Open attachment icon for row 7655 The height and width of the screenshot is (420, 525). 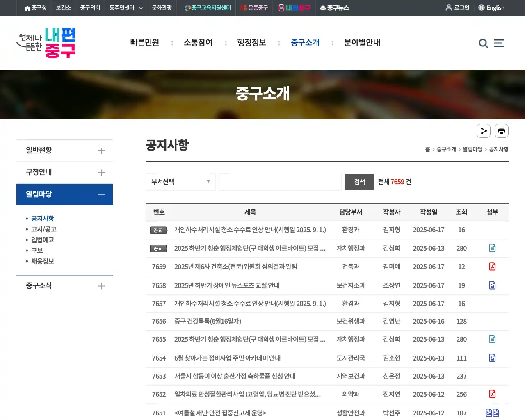click(x=492, y=339)
